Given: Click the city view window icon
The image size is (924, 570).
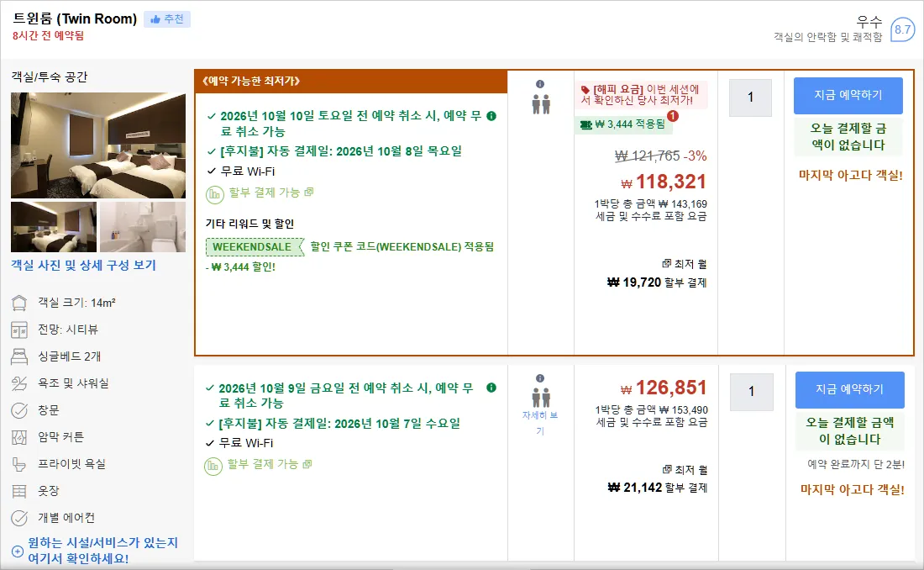Looking at the screenshot, I should tap(19, 330).
